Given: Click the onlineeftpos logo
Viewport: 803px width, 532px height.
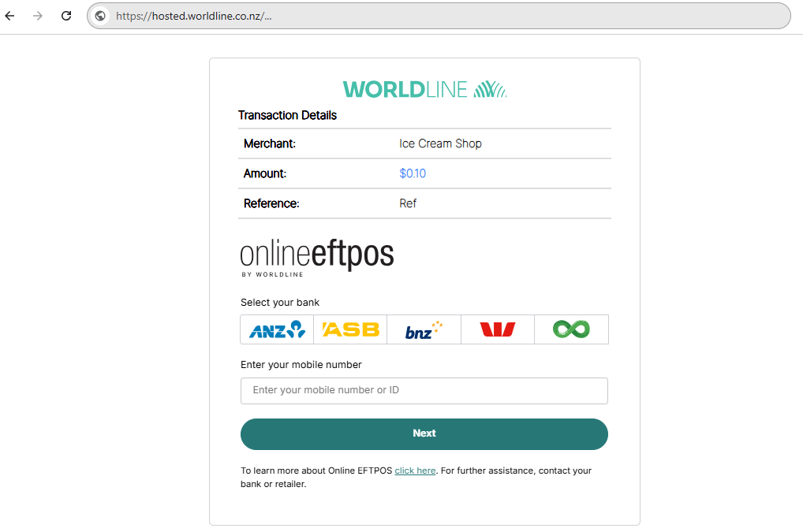Looking at the screenshot, I should click(317, 259).
